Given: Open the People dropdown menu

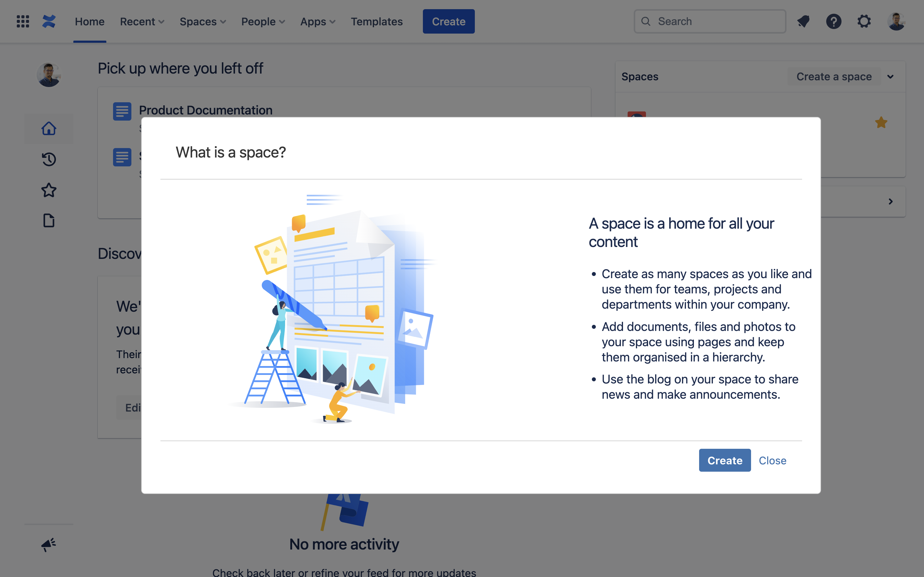Looking at the screenshot, I should click(x=263, y=22).
